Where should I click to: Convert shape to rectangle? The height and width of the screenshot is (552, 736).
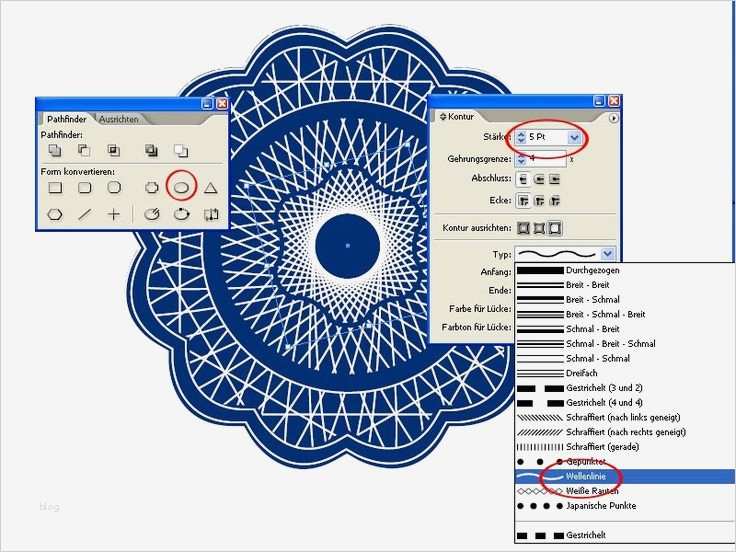coord(55,188)
